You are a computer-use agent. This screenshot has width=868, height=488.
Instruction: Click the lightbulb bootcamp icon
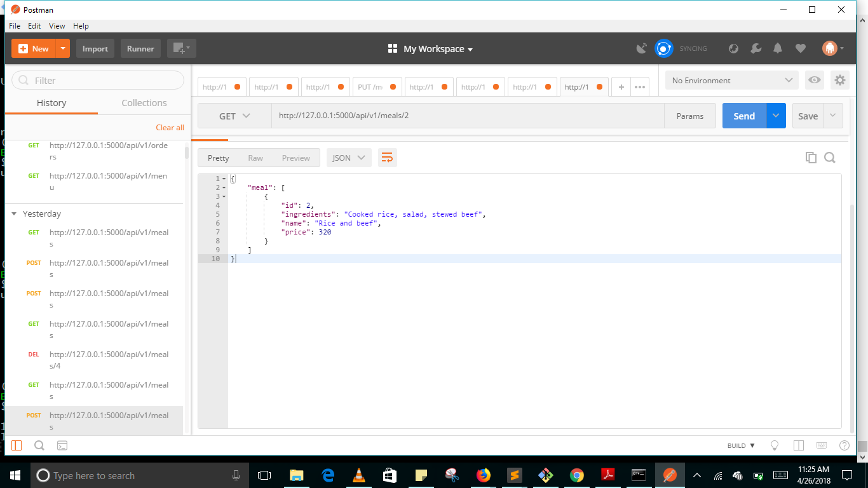point(775,445)
